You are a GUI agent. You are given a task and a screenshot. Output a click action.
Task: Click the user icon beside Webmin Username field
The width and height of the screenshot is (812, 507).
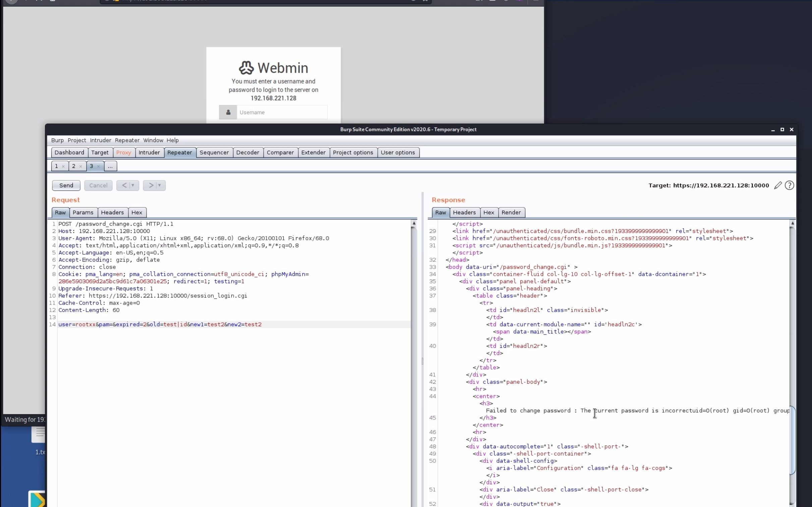pyautogui.click(x=228, y=112)
